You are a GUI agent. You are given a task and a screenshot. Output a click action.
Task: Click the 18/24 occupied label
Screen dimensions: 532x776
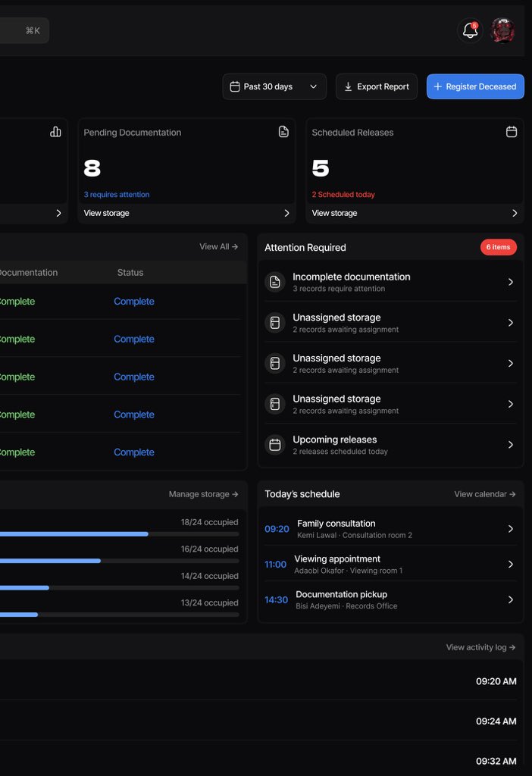coord(209,522)
